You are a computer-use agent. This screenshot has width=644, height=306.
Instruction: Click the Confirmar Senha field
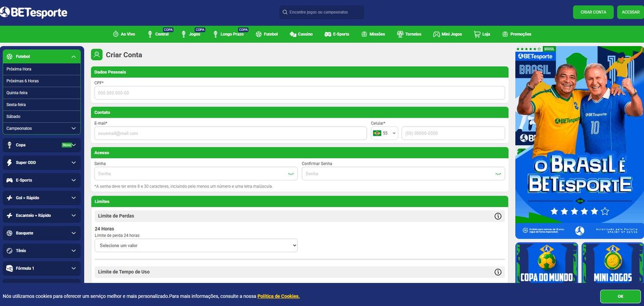404,174
